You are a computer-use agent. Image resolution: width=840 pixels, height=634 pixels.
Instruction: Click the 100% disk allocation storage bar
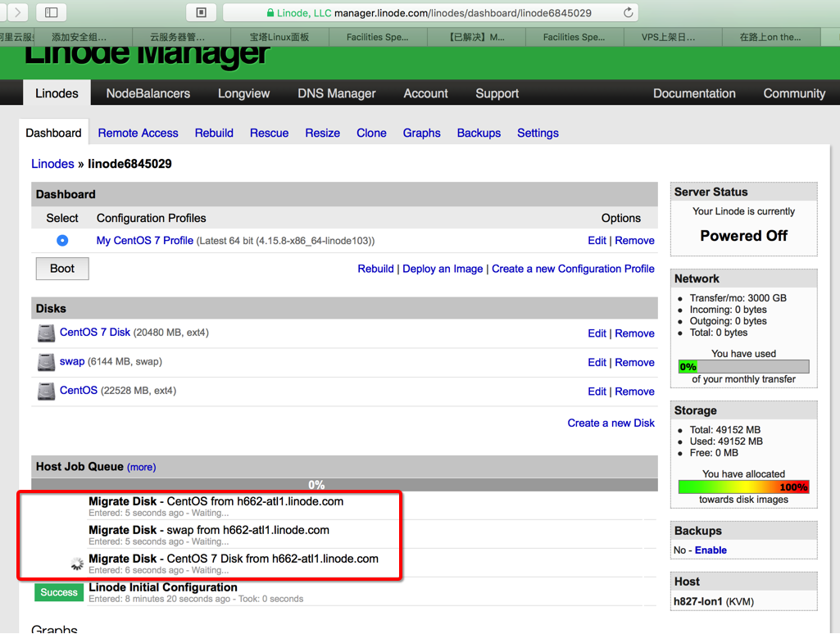pos(743,487)
